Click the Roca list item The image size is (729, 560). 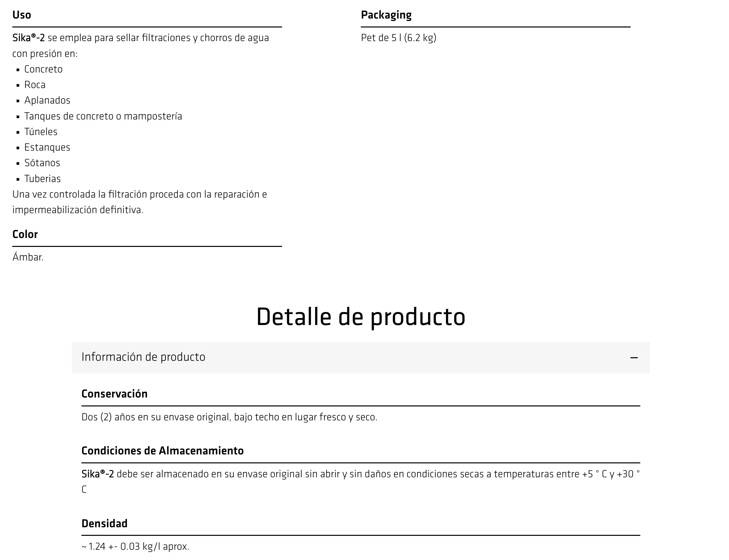click(x=35, y=85)
